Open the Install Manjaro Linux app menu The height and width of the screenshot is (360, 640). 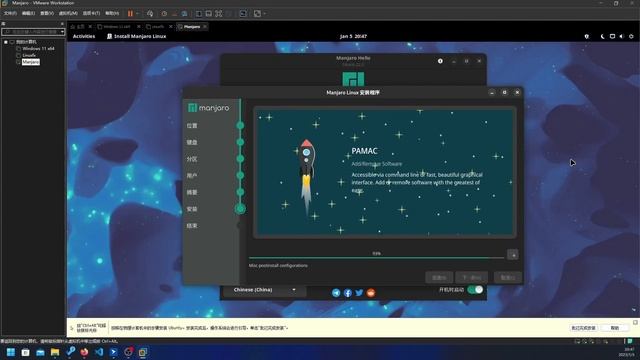point(136,36)
